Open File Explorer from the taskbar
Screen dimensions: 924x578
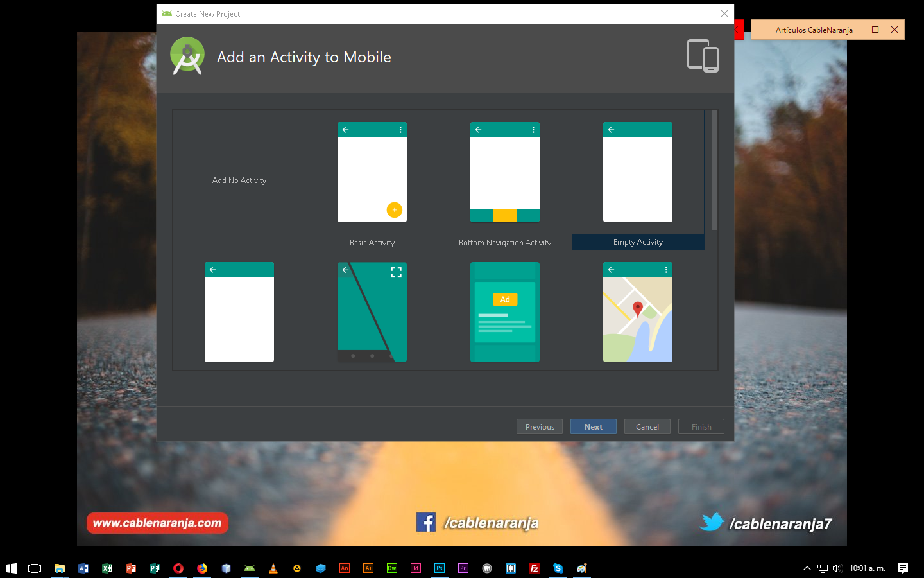[x=60, y=568]
